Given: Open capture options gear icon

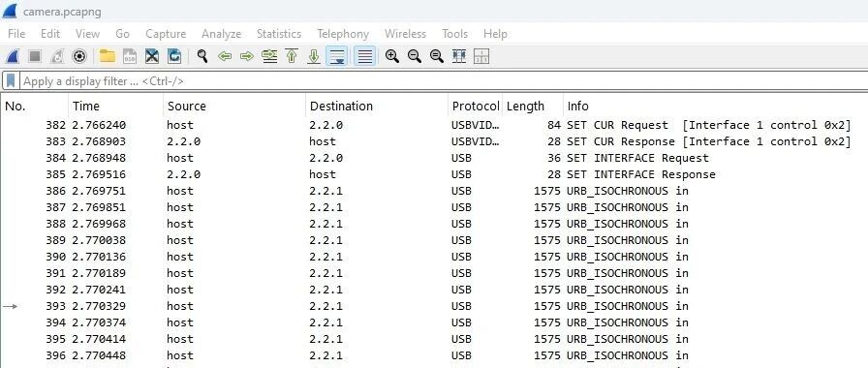Looking at the screenshot, I should point(79,56).
